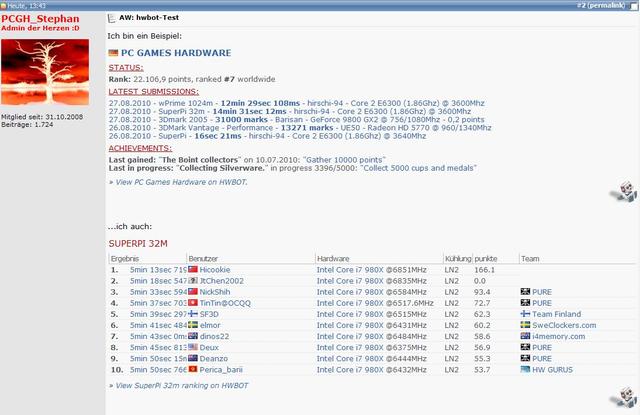Open result 5min 13sec in rank 1
The width and height of the screenshot is (640, 415).
(158, 270)
